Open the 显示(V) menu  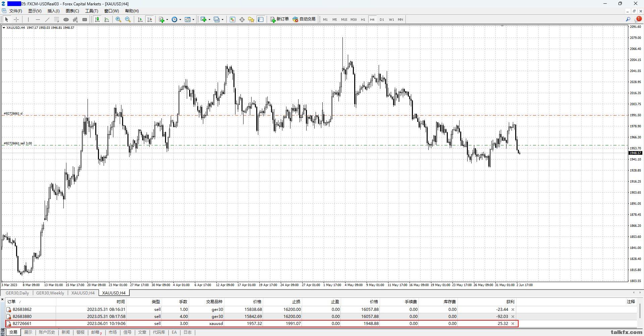tap(35, 11)
